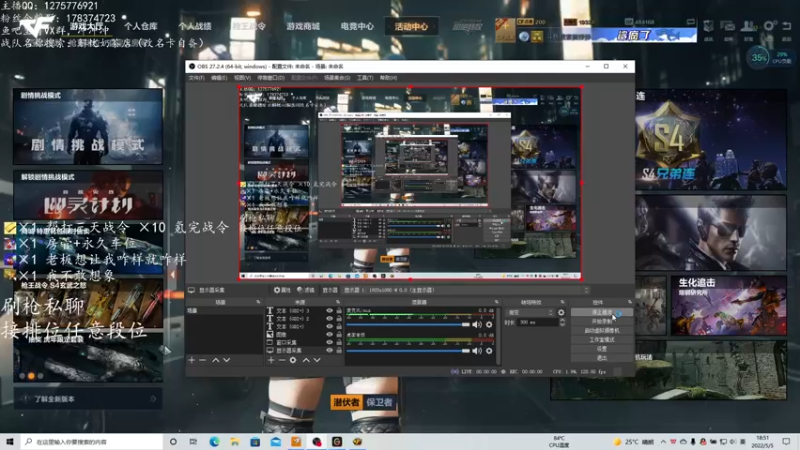Open the 剧情挑战模式 banner thumbnail in the game
This screenshot has width=800, height=450.
(x=88, y=127)
